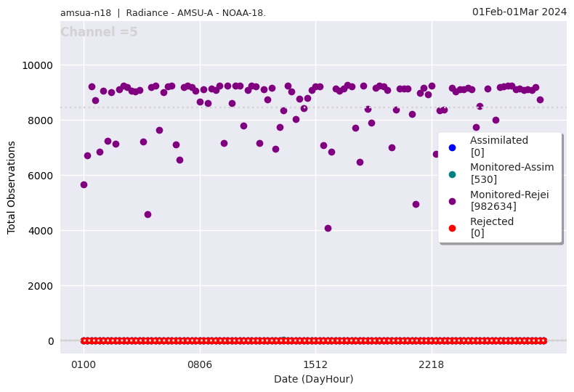Image resolution: width=574 pixels, height=392 pixels.
Task: Click the purple Monitored-Rejei legend marker
Action: [x=452, y=201]
